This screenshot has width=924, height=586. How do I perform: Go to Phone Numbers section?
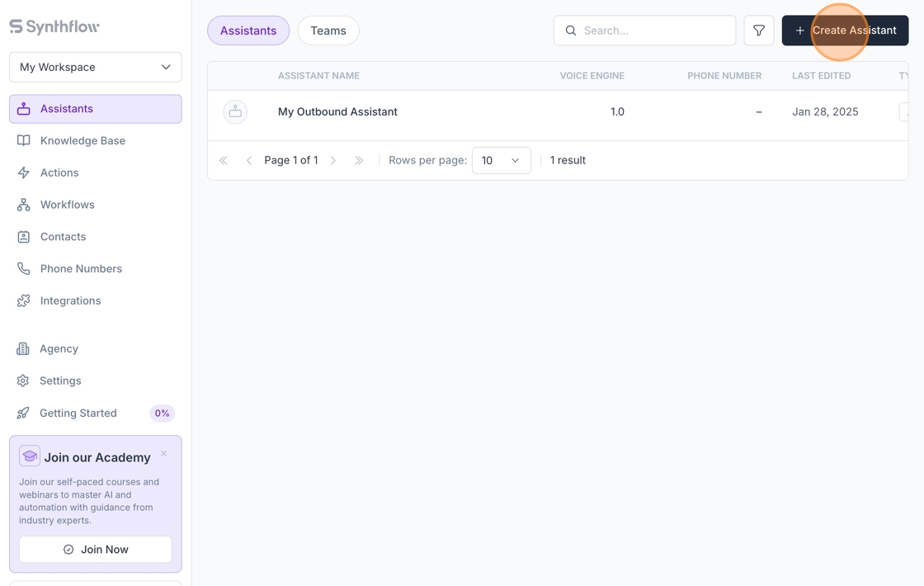(96, 269)
